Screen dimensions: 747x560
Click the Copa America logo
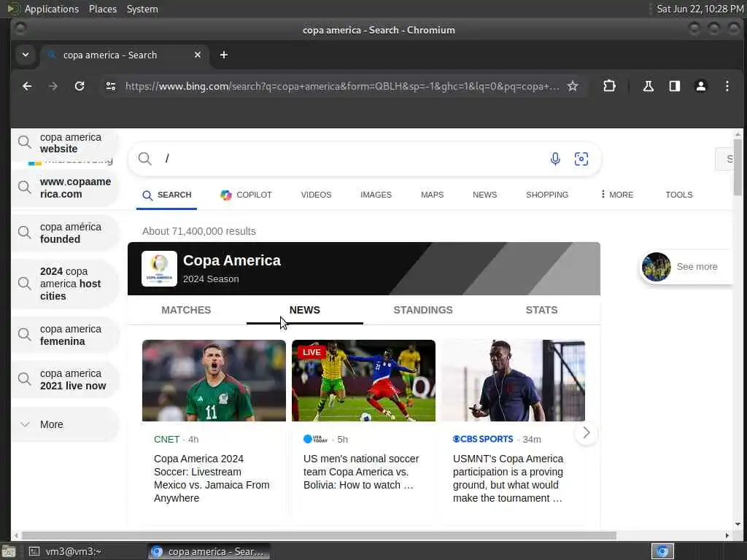159,268
